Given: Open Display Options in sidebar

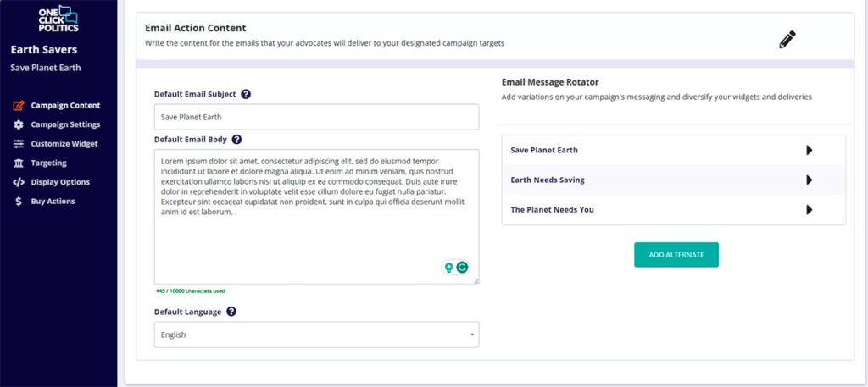Looking at the screenshot, I should (60, 182).
